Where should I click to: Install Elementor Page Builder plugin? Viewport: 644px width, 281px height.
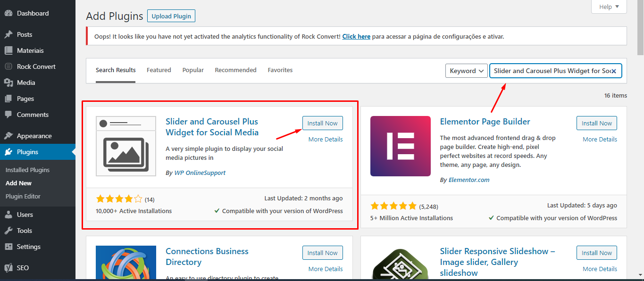pyautogui.click(x=597, y=123)
